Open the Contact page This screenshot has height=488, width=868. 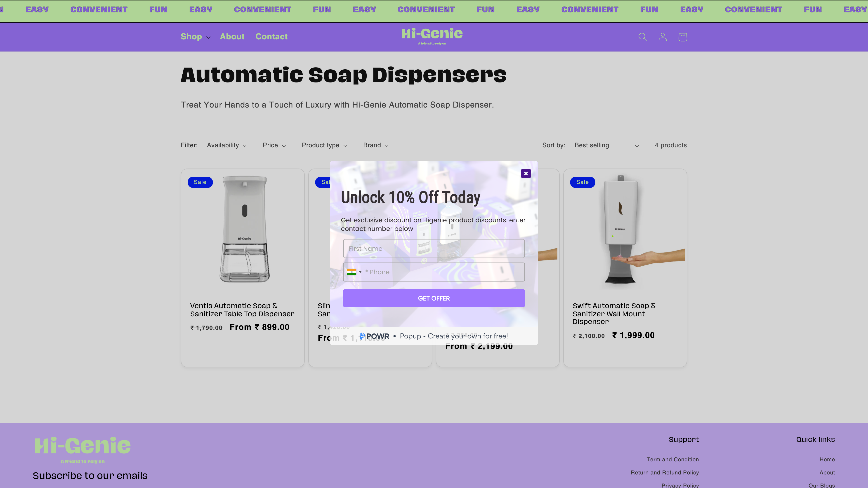pyautogui.click(x=271, y=36)
